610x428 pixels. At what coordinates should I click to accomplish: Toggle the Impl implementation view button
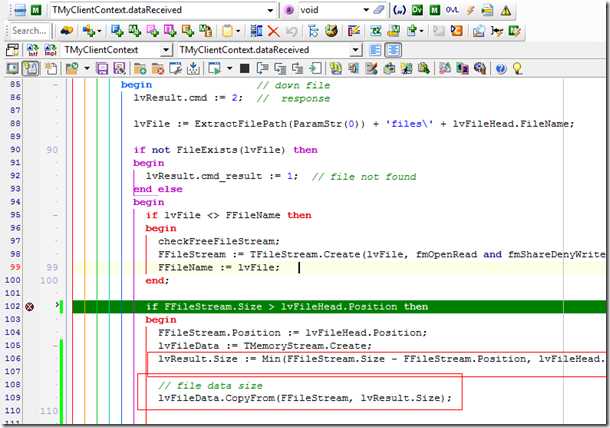click(x=50, y=50)
